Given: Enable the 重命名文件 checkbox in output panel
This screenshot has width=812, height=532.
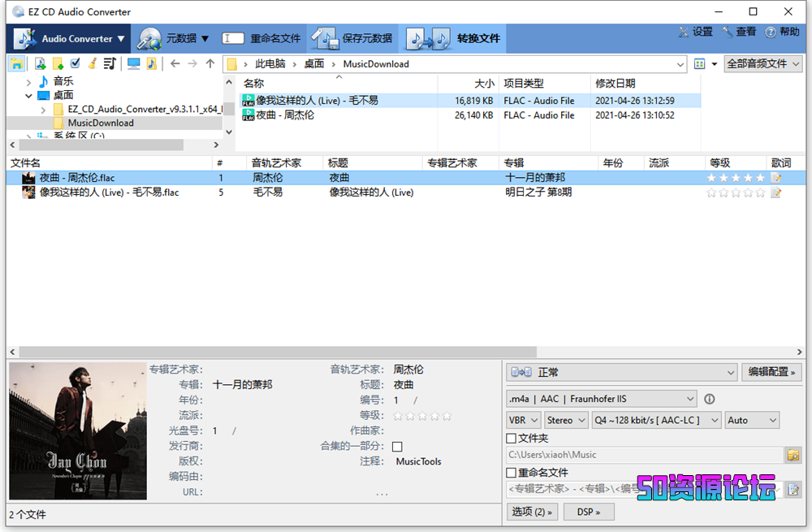Looking at the screenshot, I should tap(511, 473).
